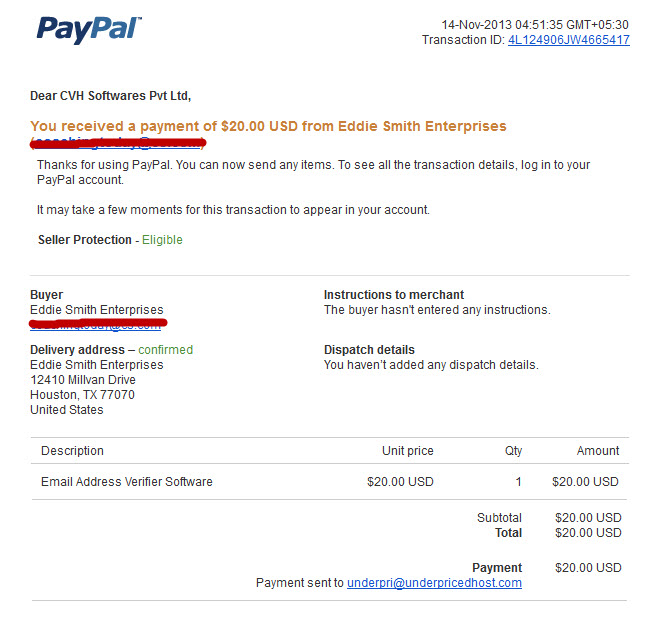The width and height of the screenshot is (646, 633).
Task: Click the Unit price column header
Action: (408, 451)
